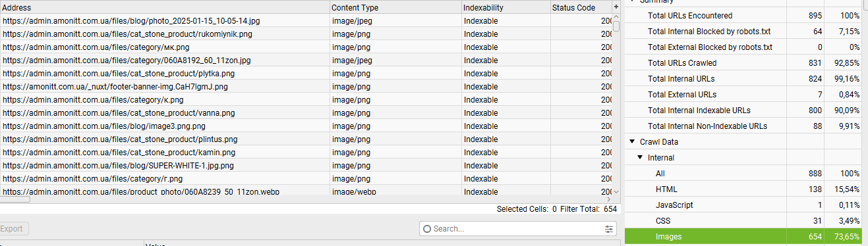868x246 pixels.
Task: Collapse the Crawl Data section
Action: click(633, 141)
